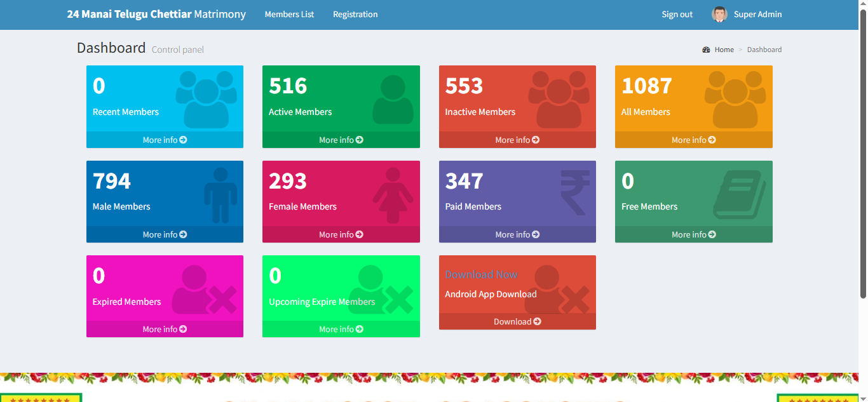Go to the Registration menu item

tap(355, 15)
